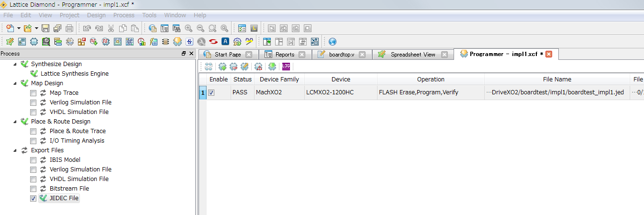Collapse Map Design tree node
The image size is (644, 215).
click(14, 83)
